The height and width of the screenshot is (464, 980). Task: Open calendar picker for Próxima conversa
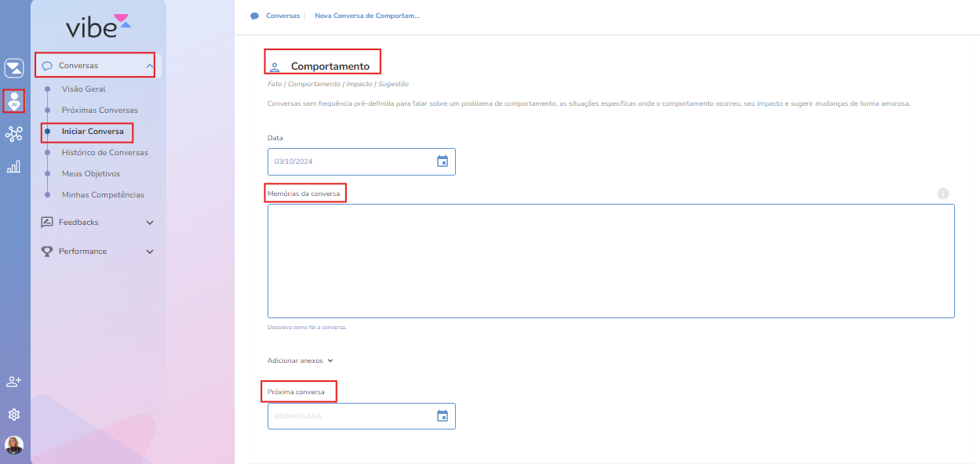click(443, 416)
